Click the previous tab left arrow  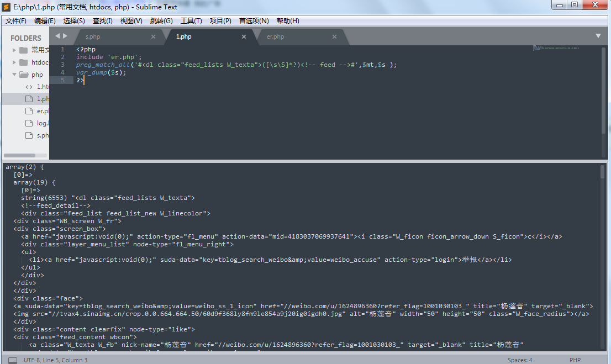pyautogui.click(x=57, y=36)
